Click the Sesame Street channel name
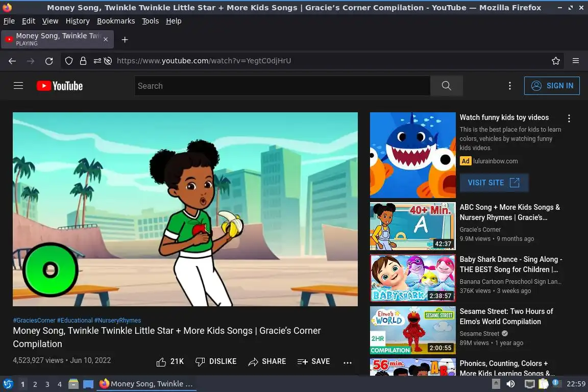Image resolution: width=588 pixels, height=392 pixels. (x=479, y=333)
